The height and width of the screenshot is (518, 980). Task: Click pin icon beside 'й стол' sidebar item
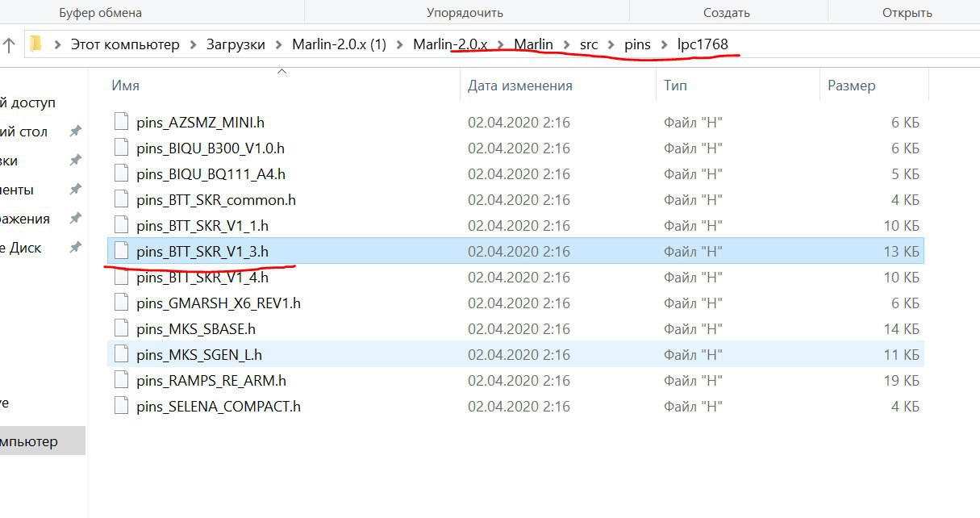[75, 132]
